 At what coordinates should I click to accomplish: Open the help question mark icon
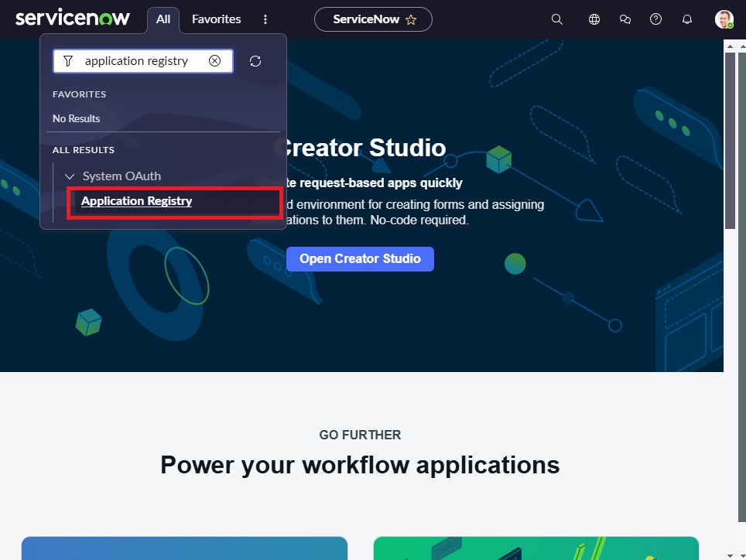655,19
